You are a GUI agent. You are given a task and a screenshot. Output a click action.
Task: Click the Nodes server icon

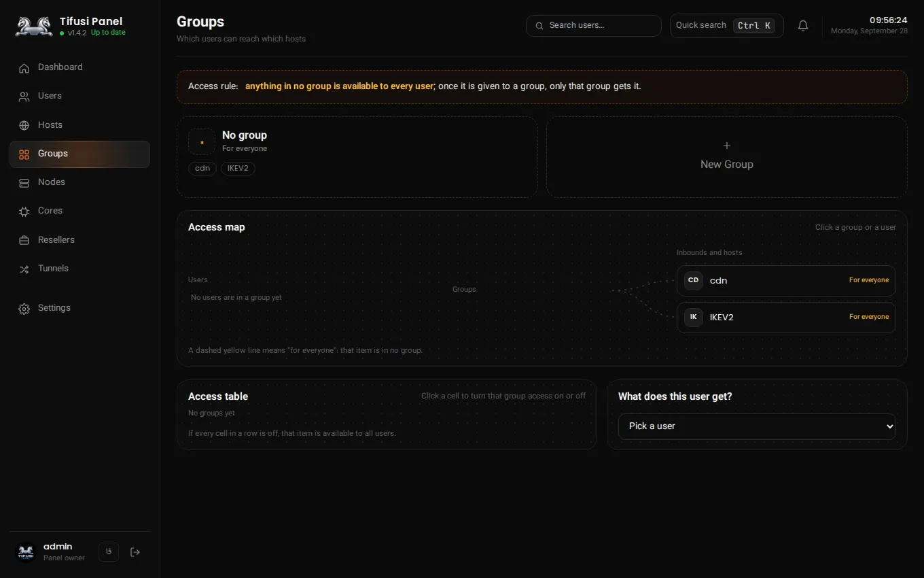(x=24, y=183)
